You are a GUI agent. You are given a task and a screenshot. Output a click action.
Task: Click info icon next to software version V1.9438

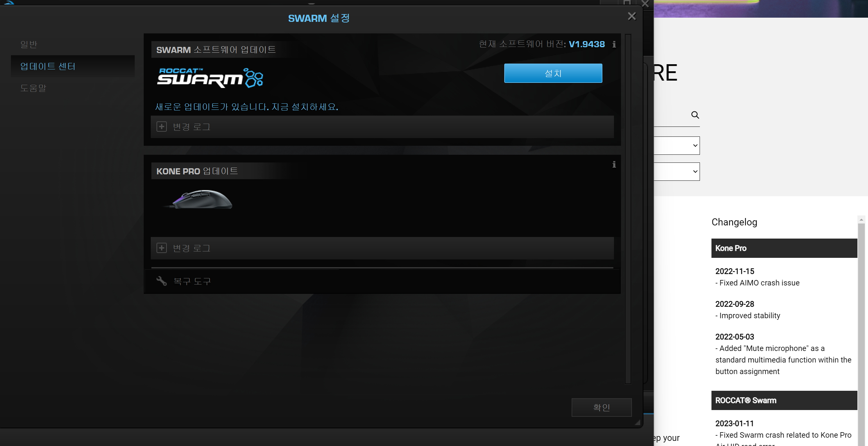point(614,44)
